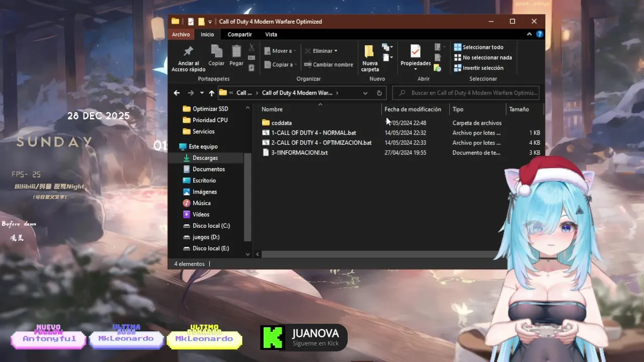Screen dimensions: 644x362
Task: Click Cambiar nombre rename button
Action: (329, 64)
